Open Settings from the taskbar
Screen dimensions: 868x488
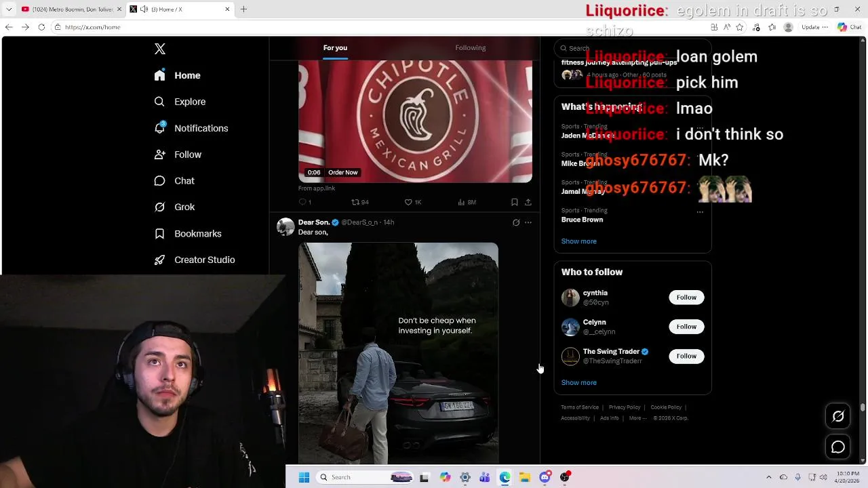465,477
